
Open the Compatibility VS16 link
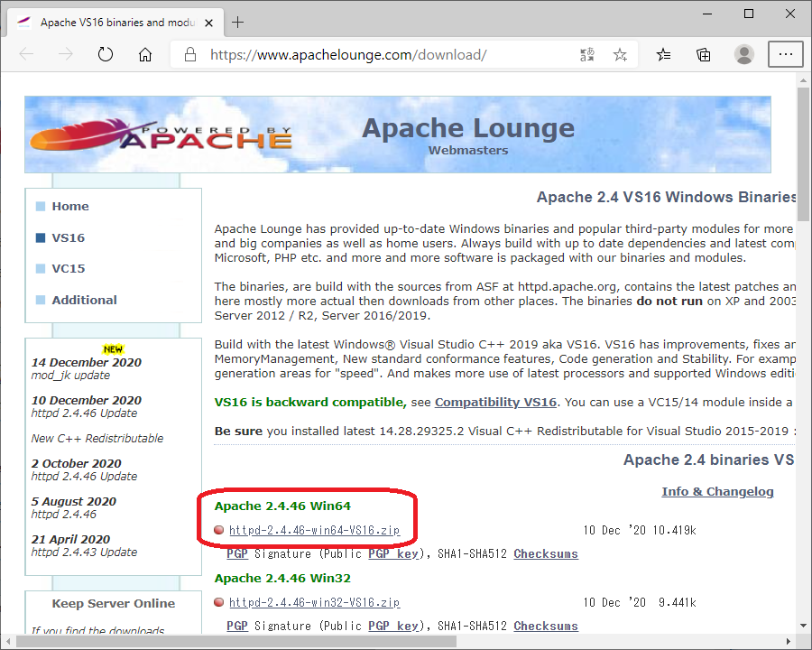(x=495, y=402)
